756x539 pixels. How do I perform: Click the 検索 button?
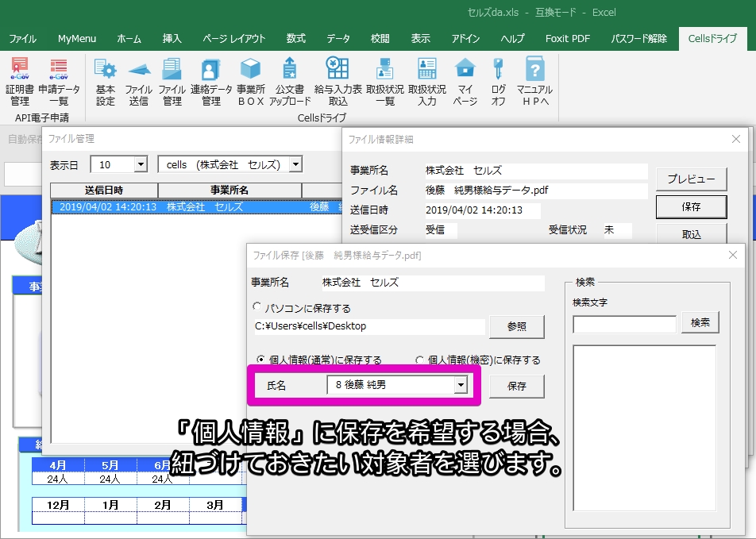(x=700, y=322)
